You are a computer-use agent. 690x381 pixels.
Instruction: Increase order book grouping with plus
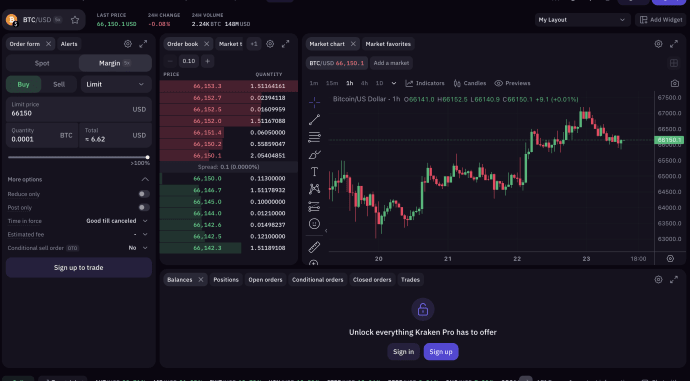tap(207, 61)
